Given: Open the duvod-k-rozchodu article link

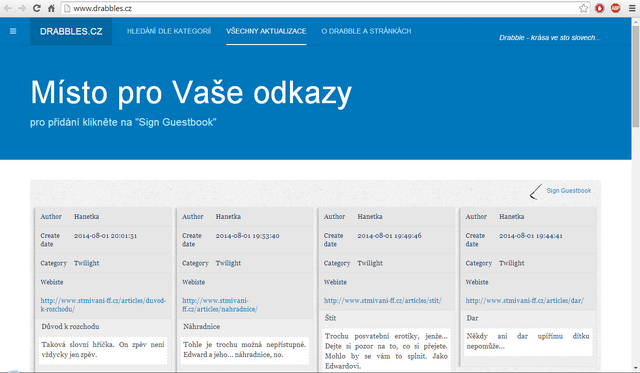Looking at the screenshot, I should [103, 305].
